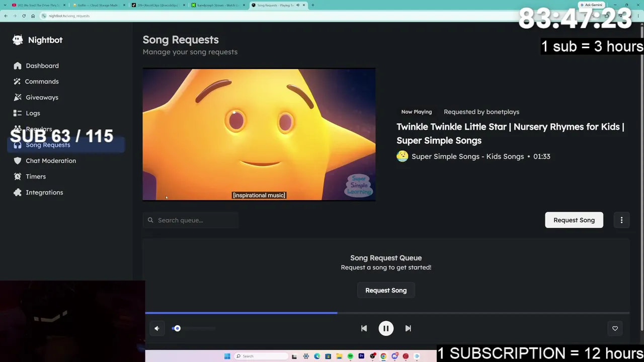Skip to the next song

pos(408,328)
